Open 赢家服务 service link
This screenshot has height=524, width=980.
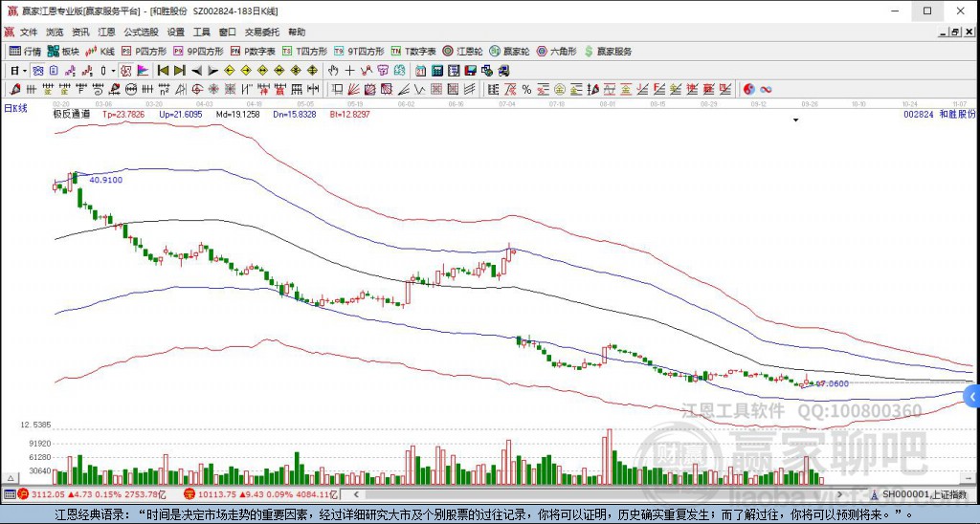tap(608, 52)
